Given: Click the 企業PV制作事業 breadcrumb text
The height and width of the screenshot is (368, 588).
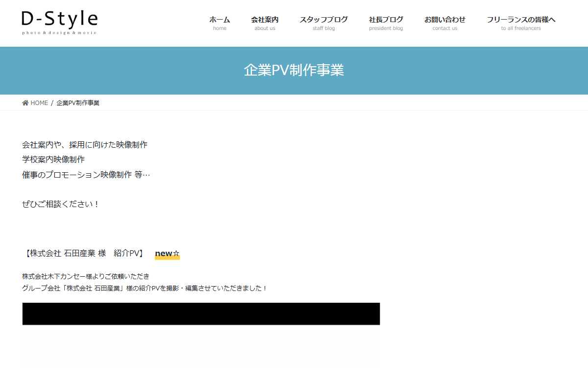Looking at the screenshot, I should 78,103.
